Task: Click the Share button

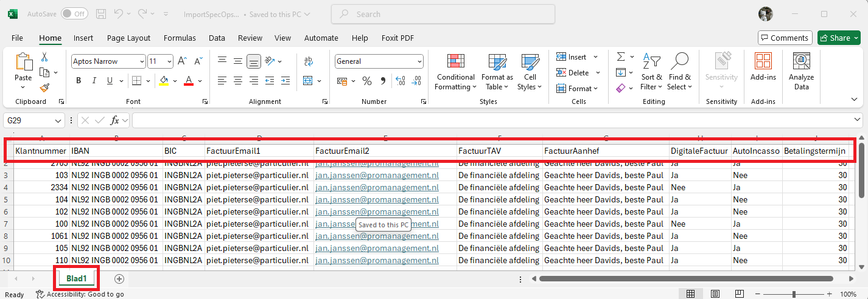Action: (839, 38)
